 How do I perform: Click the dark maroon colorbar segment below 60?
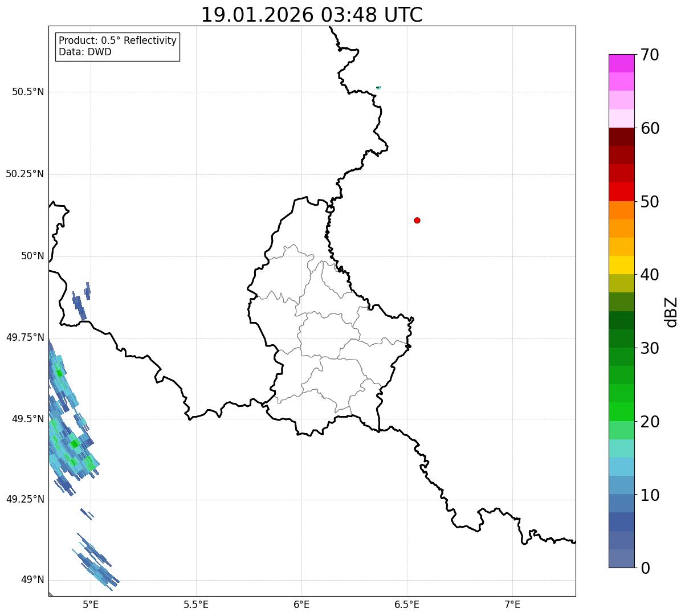pos(621,137)
